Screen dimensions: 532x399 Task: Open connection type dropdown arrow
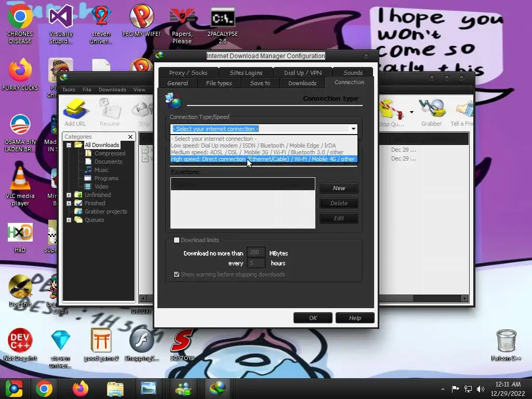point(353,129)
